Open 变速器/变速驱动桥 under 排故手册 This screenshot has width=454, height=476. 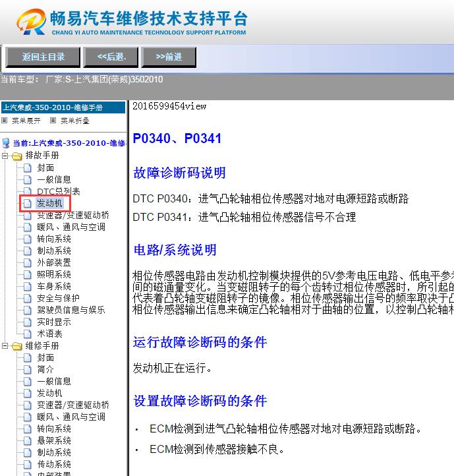[73, 215]
